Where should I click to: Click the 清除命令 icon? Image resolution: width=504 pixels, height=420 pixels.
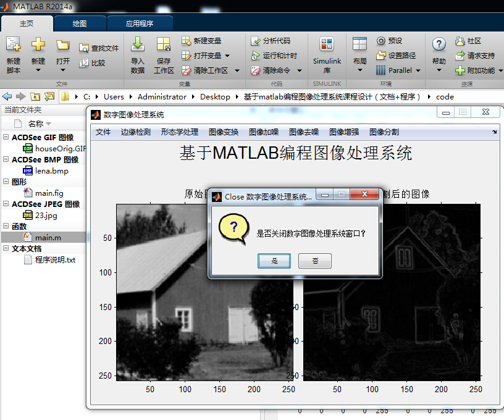click(x=256, y=70)
